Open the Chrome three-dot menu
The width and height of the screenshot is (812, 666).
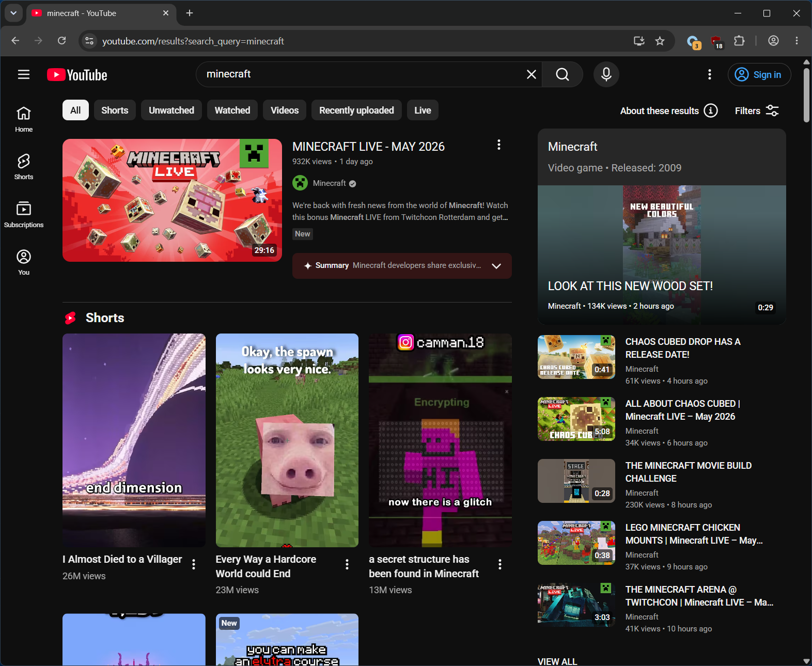click(797, 41)
